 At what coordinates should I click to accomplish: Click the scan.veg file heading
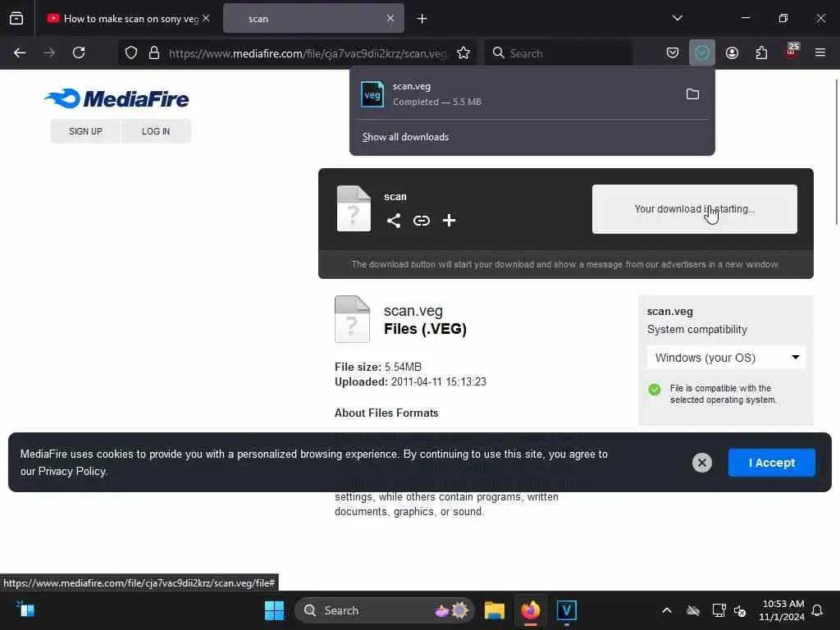pyautogui.click(x=413, y=311)
